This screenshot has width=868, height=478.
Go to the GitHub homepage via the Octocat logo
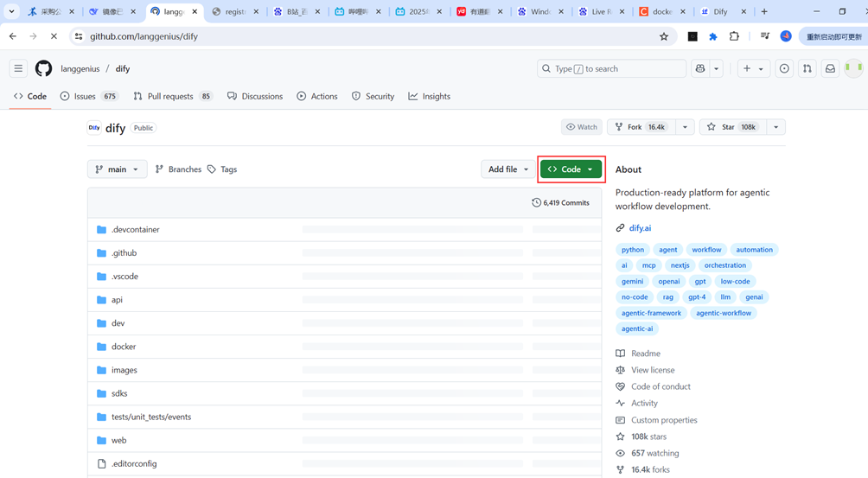(x=44, y=68)
